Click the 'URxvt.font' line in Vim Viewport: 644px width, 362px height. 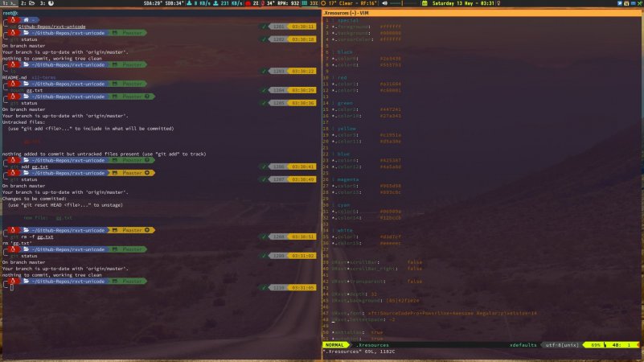point(434,313)
